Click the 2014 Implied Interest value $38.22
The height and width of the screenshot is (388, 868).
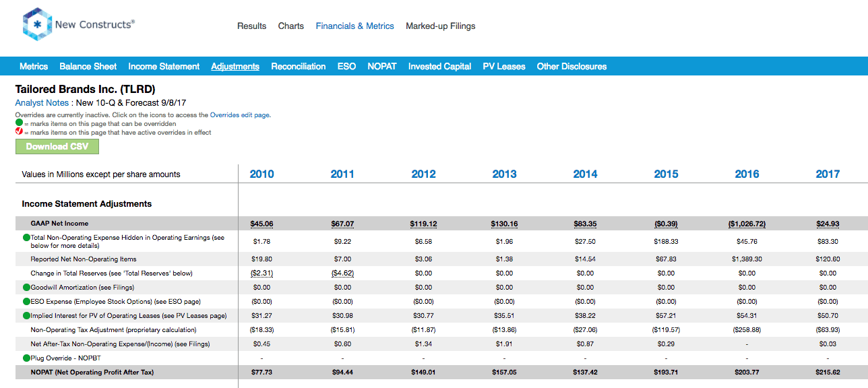point(586,316)
